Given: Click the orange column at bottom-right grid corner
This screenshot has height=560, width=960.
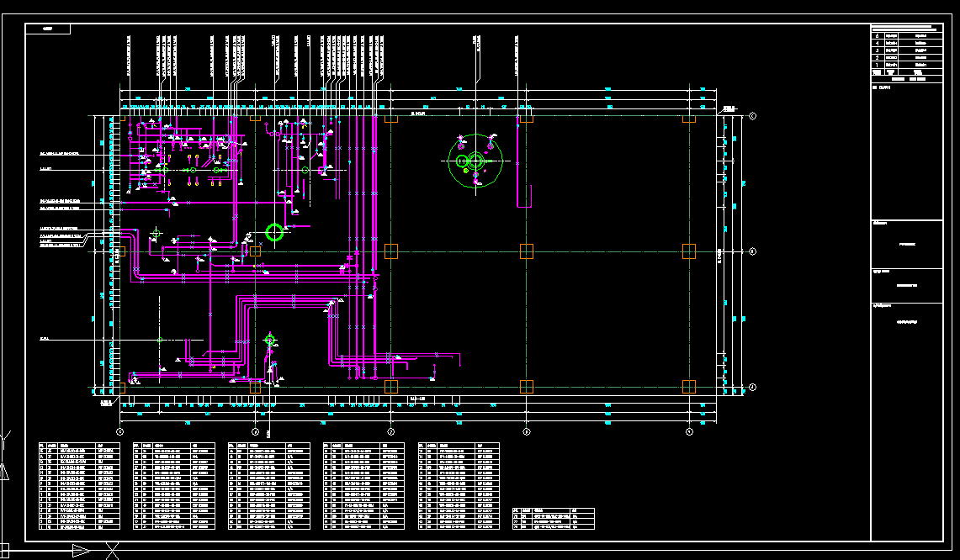Looking at the screenshot, I should point(689,387).
